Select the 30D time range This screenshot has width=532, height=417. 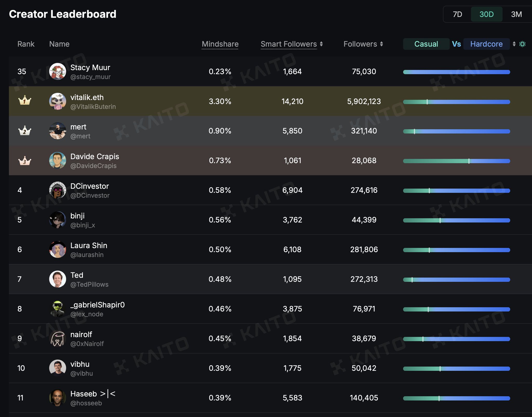click(x=486, y=14)
